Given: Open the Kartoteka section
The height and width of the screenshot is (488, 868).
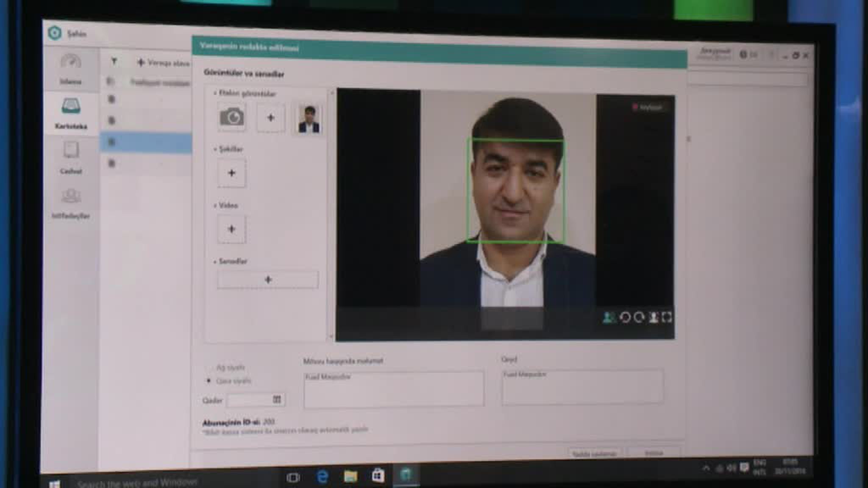Looking at the screenshot, I should 71,113.
